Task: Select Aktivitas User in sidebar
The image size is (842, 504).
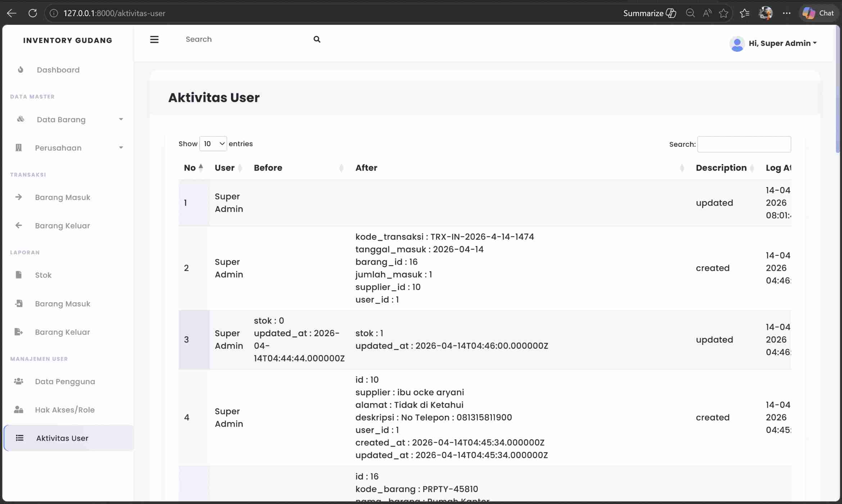Action: (69, 438)
